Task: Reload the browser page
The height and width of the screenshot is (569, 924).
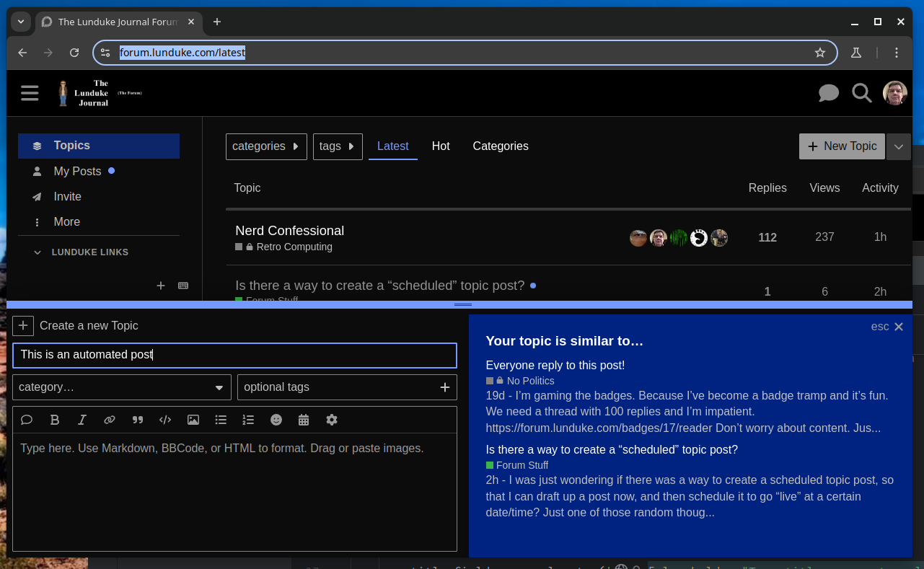Action: (x=74, y=53)
